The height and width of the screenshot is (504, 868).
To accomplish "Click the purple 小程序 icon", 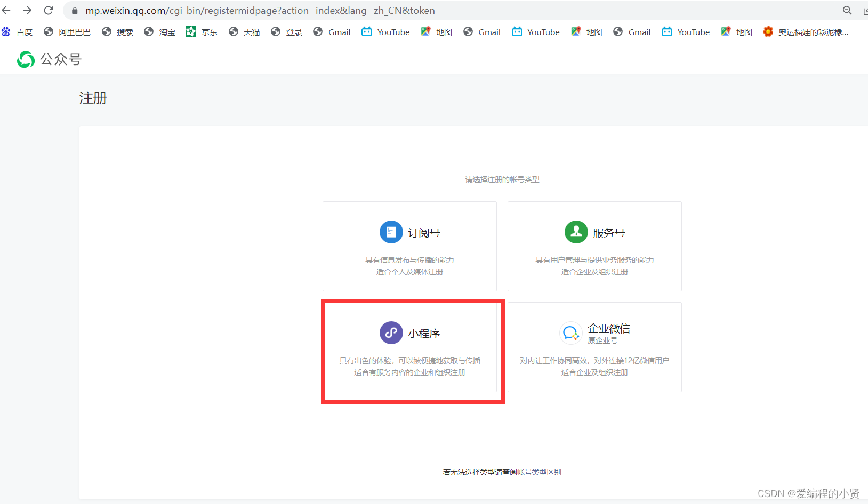I will 391,333.
